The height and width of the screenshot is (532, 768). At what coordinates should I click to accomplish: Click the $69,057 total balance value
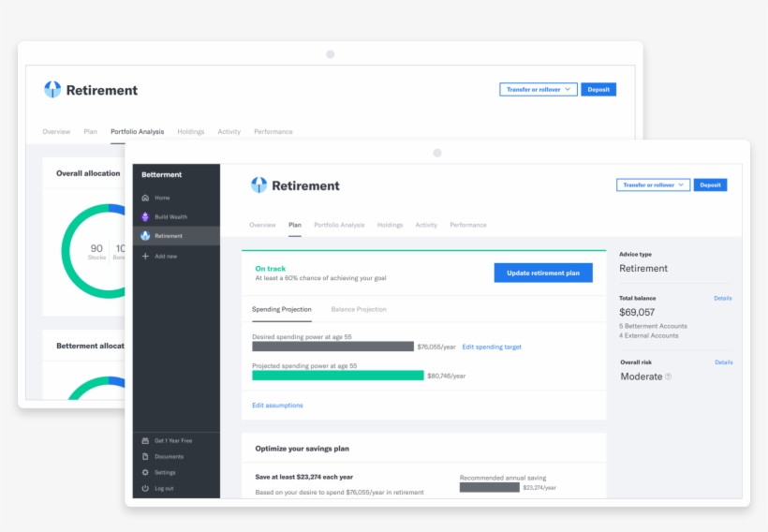[637, 312]
